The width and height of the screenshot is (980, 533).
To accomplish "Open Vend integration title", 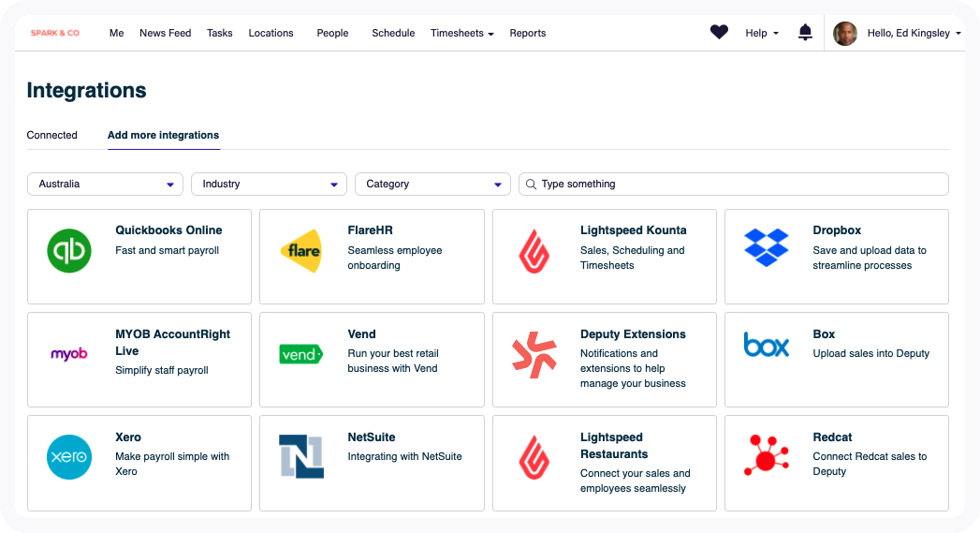I will (361, 334).
